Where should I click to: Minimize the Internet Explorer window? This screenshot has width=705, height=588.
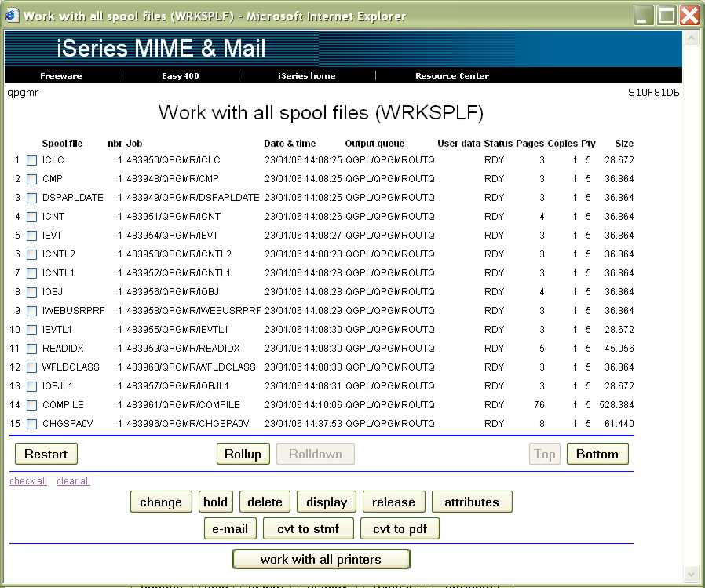pyautogui.click(x=644, y=16)
